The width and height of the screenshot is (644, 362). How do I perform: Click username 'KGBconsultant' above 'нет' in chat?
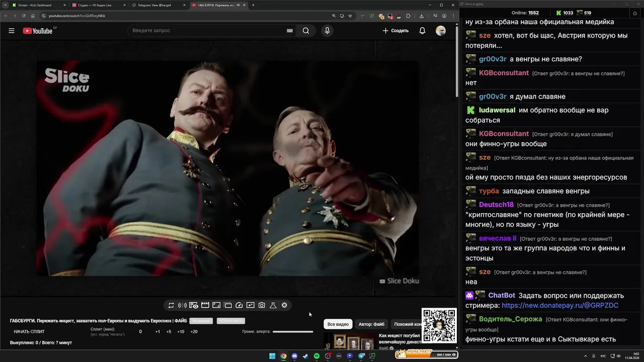(504, 73)
